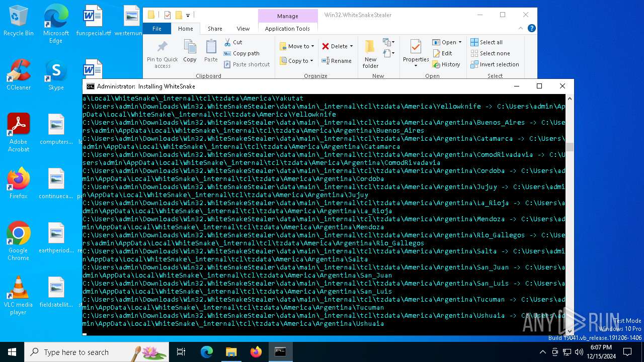
Task: Click Invert selection in ribbon
Action: 495,64
